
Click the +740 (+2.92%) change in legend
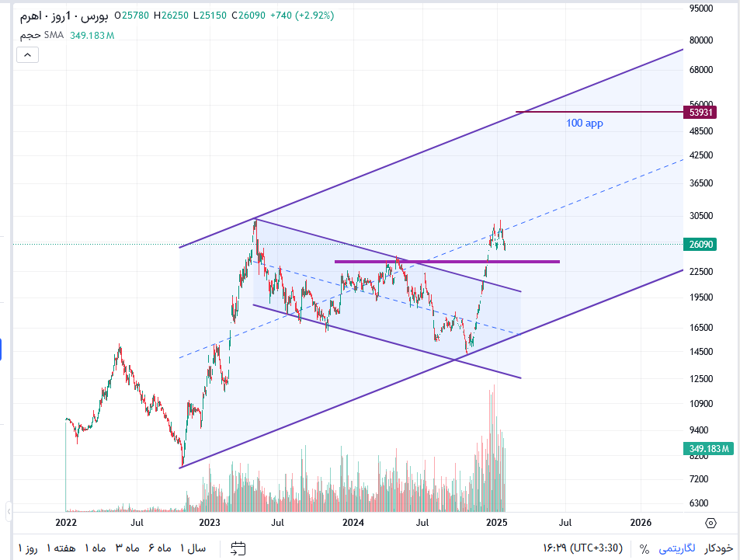[x=302, y=16]
